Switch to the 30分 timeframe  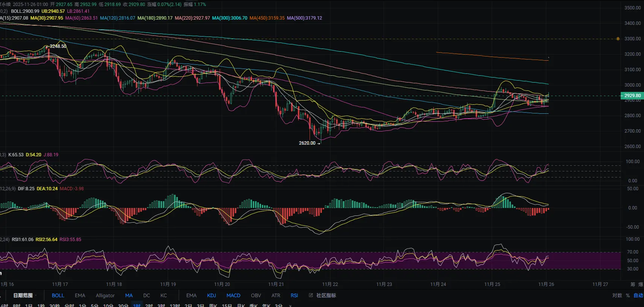pos(123,305)
